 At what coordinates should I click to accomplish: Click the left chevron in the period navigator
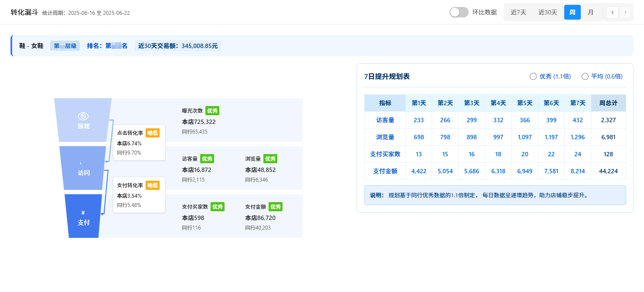613,12
